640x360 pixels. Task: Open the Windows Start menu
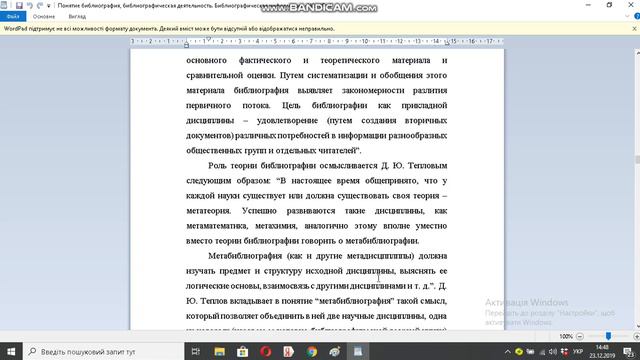[11, 351]
